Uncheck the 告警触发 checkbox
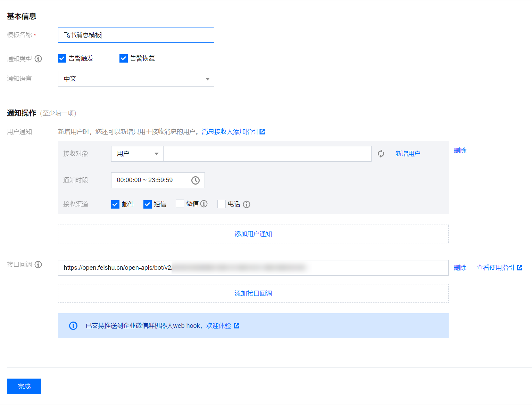Image resolution: width=532 pixels, height=405 pixels. click(62, 58)
